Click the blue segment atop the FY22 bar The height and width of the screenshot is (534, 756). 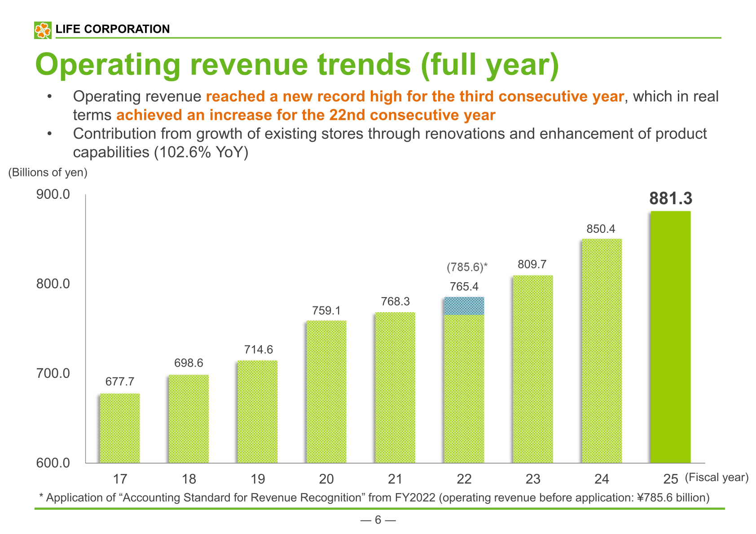(x=464, y=306)
